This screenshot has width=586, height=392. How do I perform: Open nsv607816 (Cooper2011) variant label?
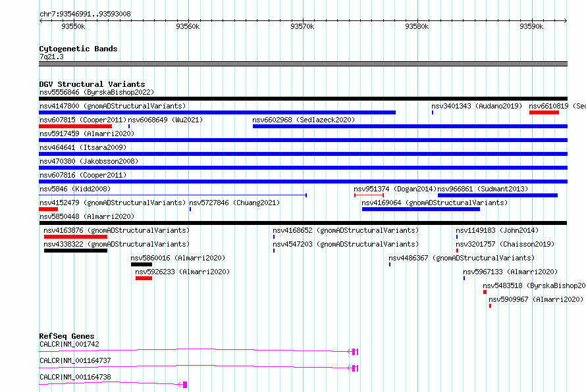point(83,175)
